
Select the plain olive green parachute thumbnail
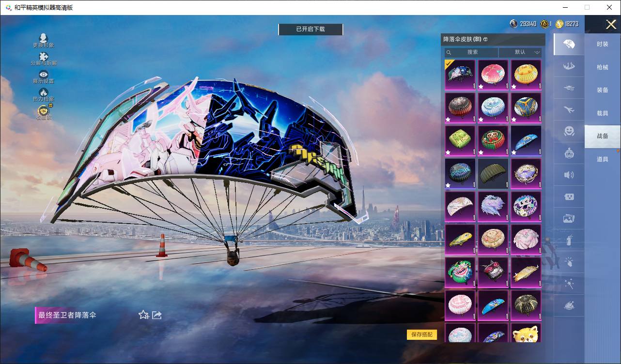click(x=493, y=173)
